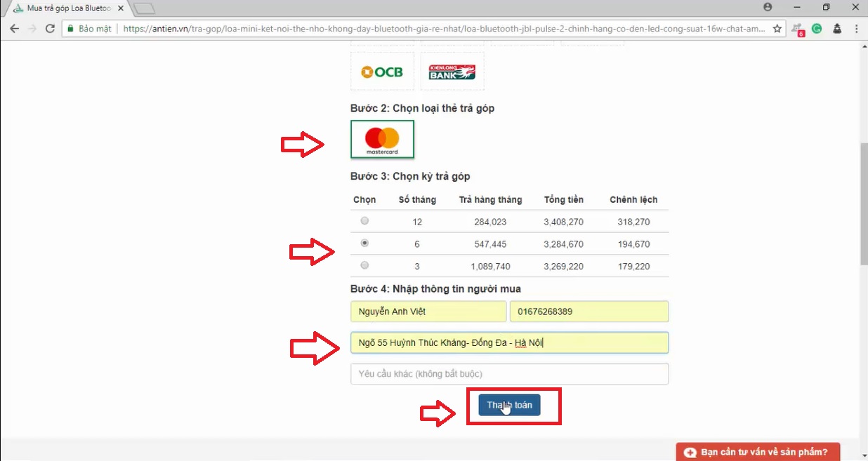The height and width of the screenshot is (461, 868).
Task: Open the Bạn cần tư vấn chat
Action: tap(758, 452)
